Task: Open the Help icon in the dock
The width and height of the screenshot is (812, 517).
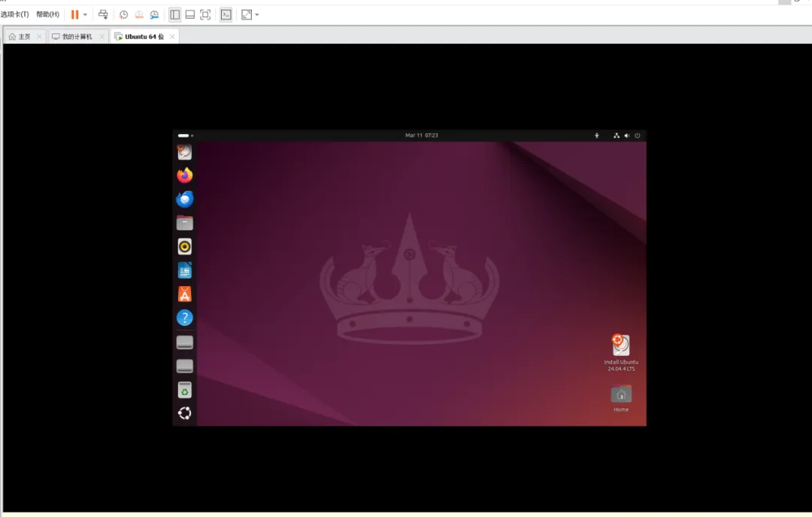Action: coord(185,318)
